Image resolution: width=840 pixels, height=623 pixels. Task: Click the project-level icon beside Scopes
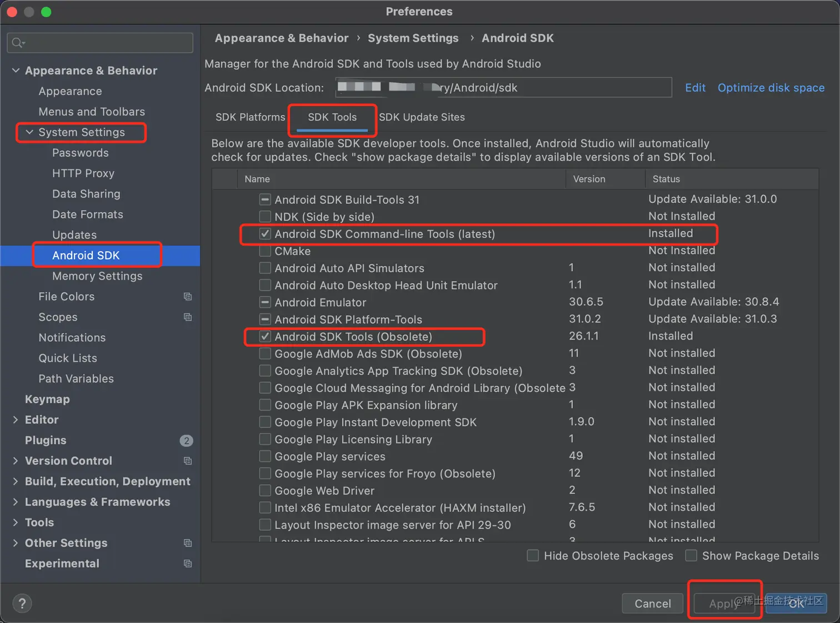click(x=188, y=317)
